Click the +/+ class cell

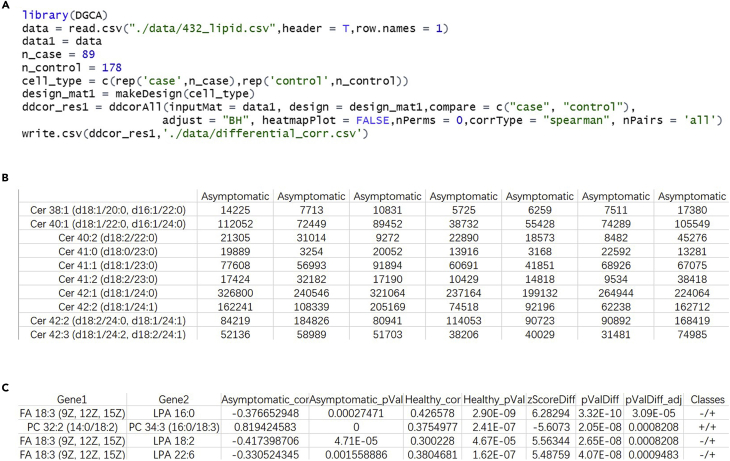point(708,427)
